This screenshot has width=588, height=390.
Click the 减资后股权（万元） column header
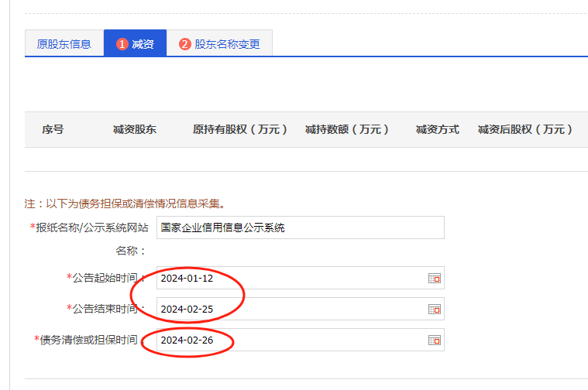coord(524,129)
